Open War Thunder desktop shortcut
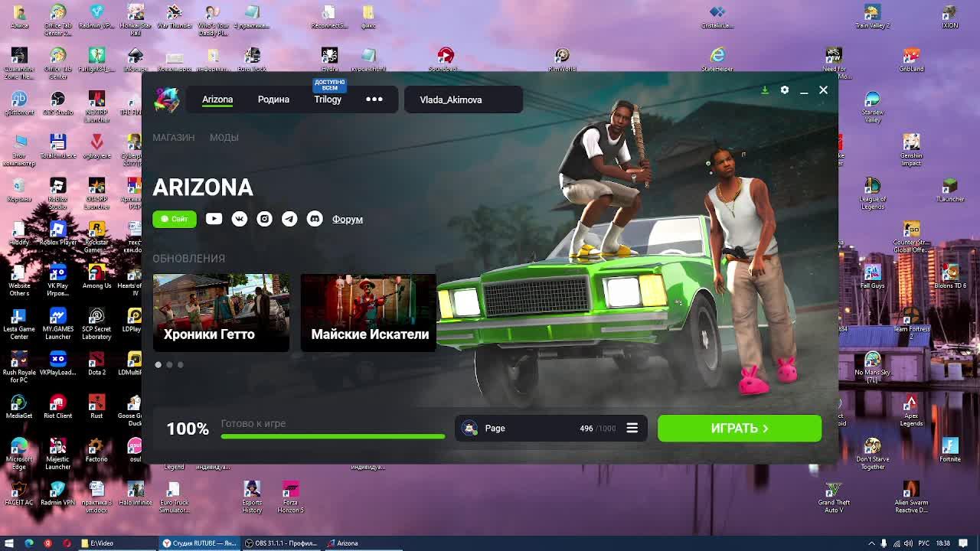 [174, 17]
